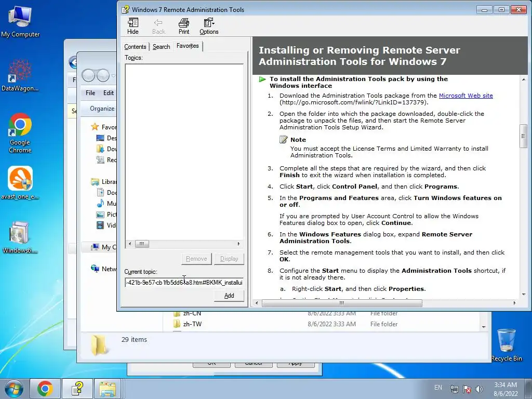Click the help content scroll-up arrow
This screenshot has width=532, height=399.
click(x=524, y=79)
